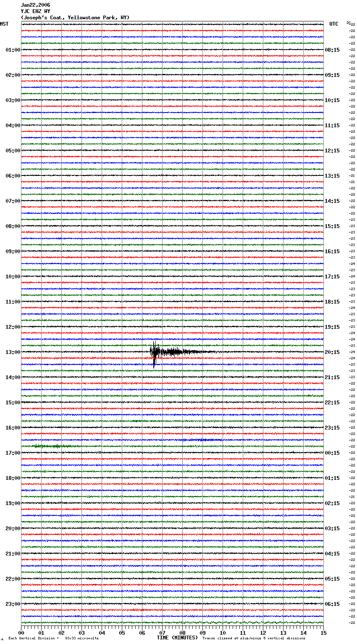Click the traces clipped footnote text
357x644 pixels.
(254, 638)
